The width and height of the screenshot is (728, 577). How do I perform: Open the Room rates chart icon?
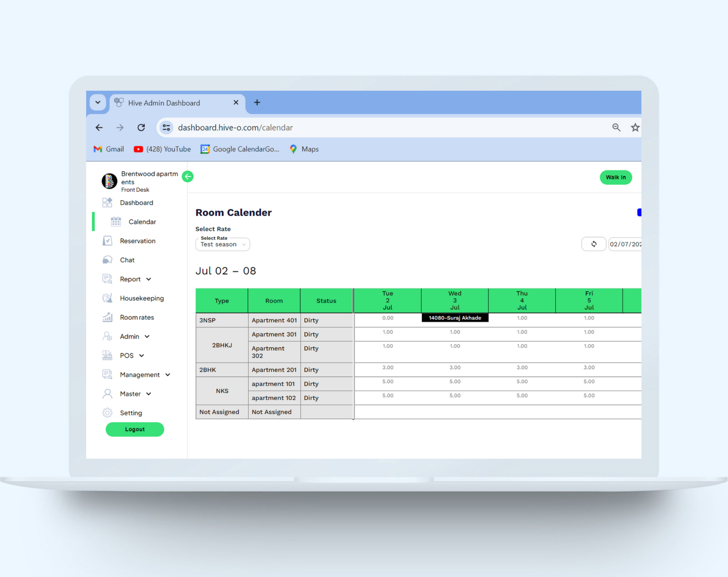coord(107,317)
